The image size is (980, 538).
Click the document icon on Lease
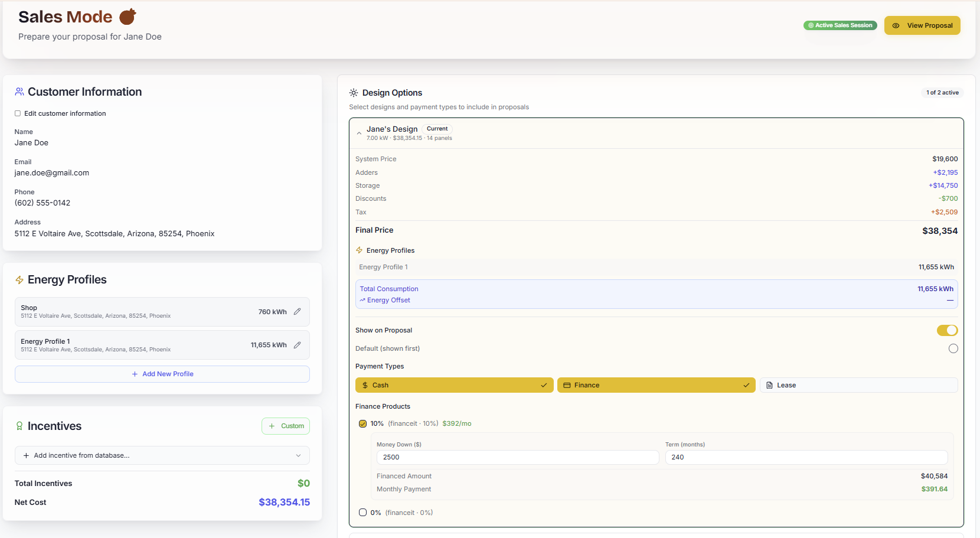coord(769,385)
